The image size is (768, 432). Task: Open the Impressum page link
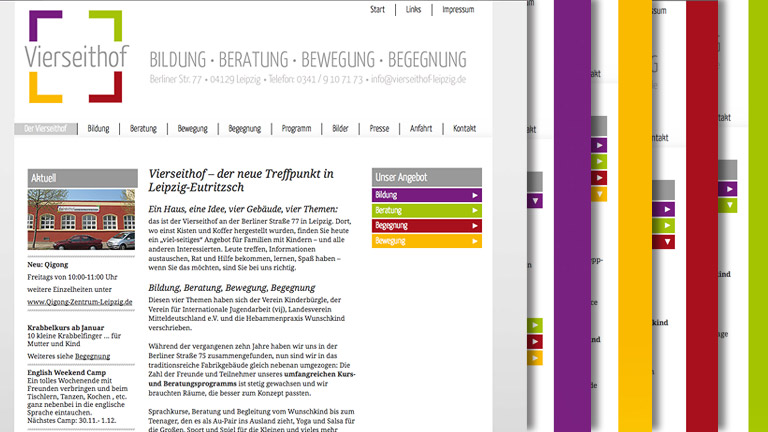click(x=458, y=9)
